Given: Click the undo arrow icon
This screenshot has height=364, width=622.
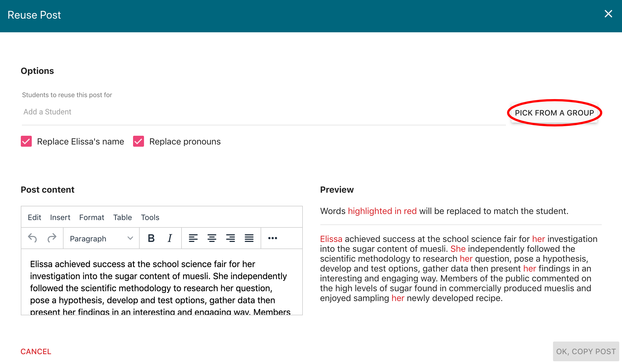Looking at the screenshot, I should coord(32,238).
